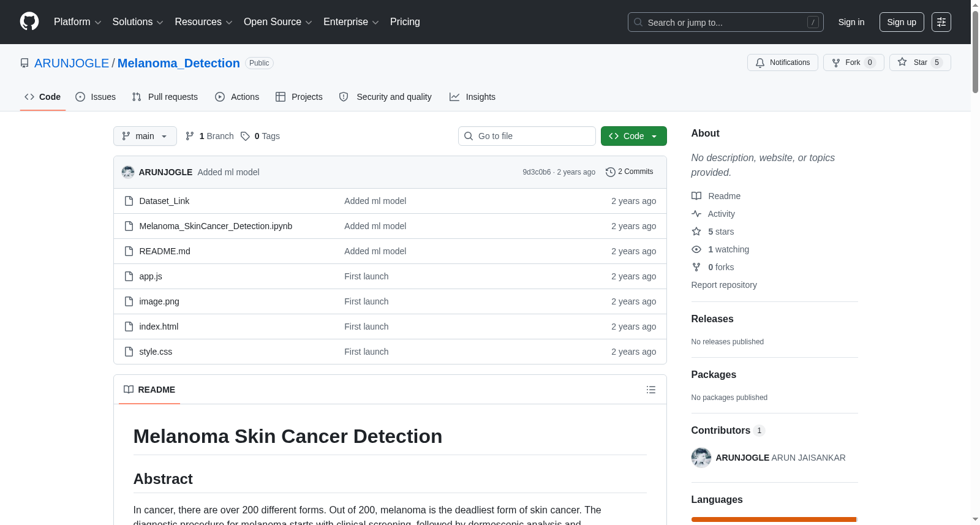Open the appearance settings icon in the header
The image size is (980, 525).
coord(941,22)
